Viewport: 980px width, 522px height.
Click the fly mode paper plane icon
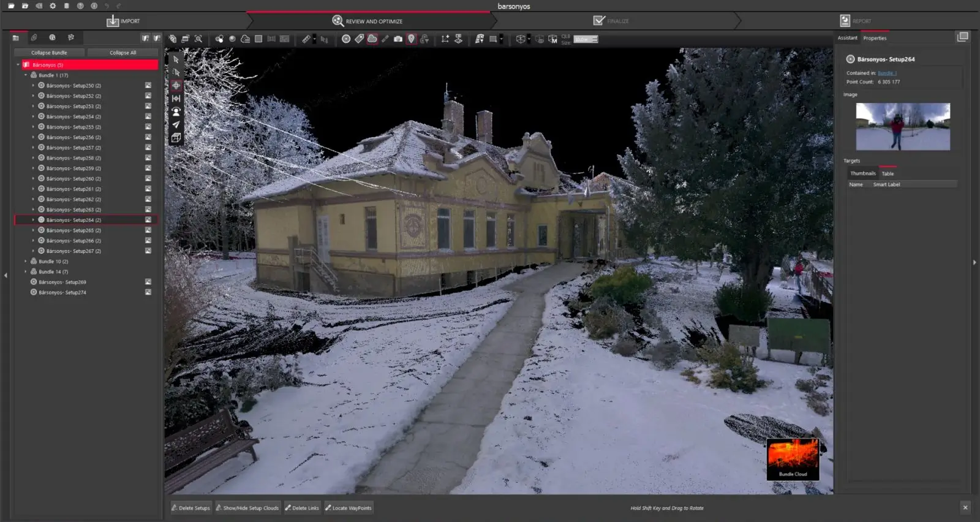(x=176, y=124)
